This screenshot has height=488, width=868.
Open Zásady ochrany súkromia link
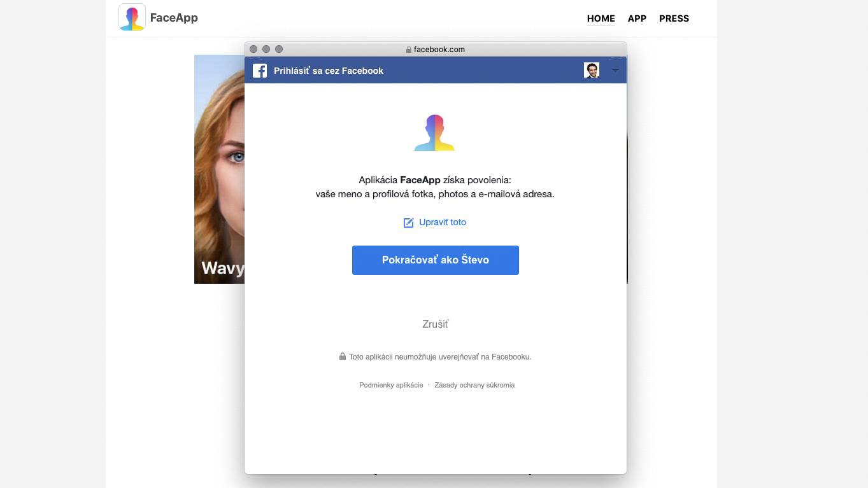[x=474, y=385]
